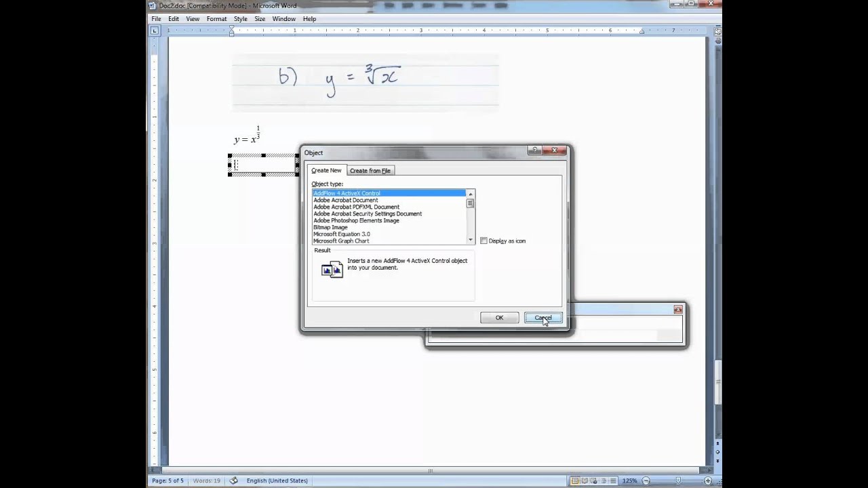Enable the Display as icon checkbox
This screenshot has height=488, width=868.
point(484,241)
